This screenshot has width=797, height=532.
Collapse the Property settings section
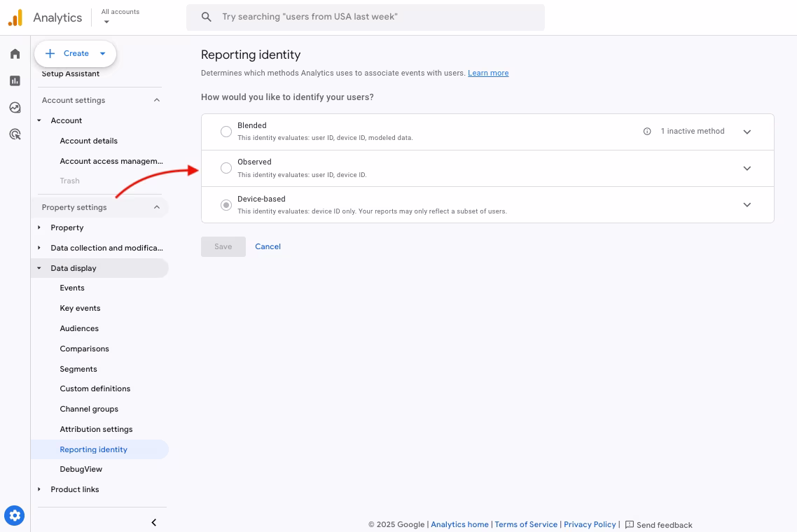point(157,207)
